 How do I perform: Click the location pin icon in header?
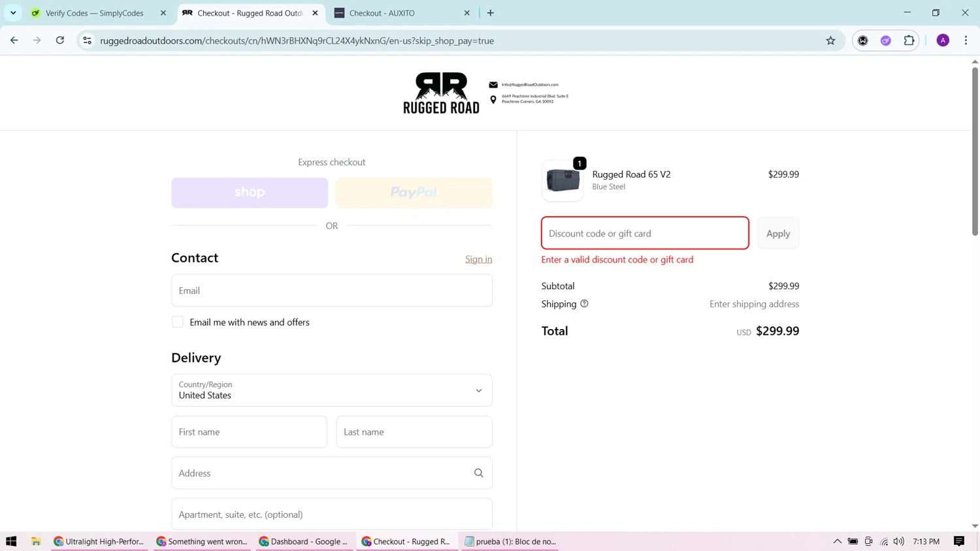493,99
